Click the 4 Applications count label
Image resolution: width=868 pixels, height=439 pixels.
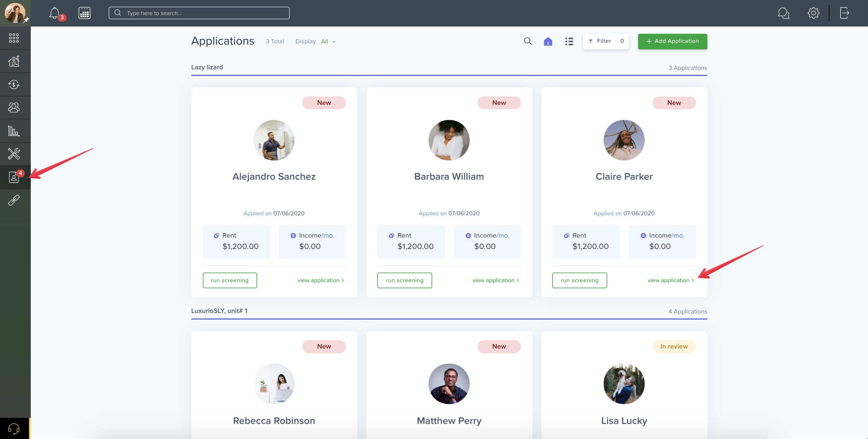(688, 312)
